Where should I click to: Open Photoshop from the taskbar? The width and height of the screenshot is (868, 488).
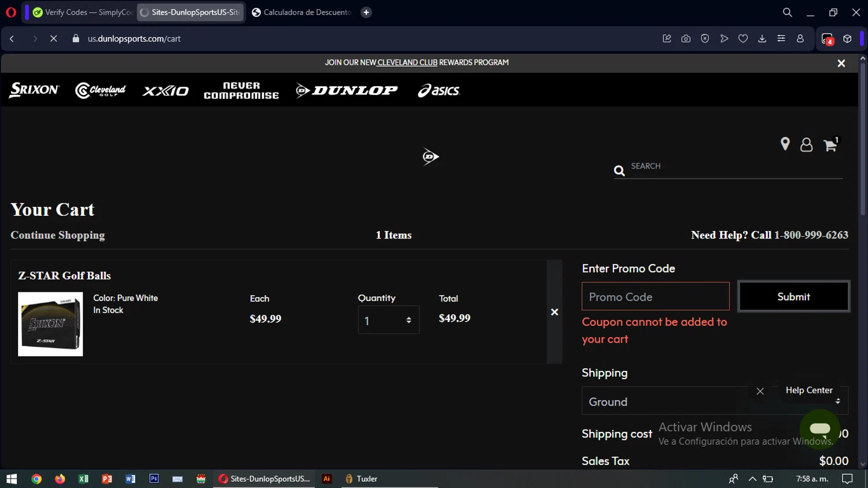(154, 479)
